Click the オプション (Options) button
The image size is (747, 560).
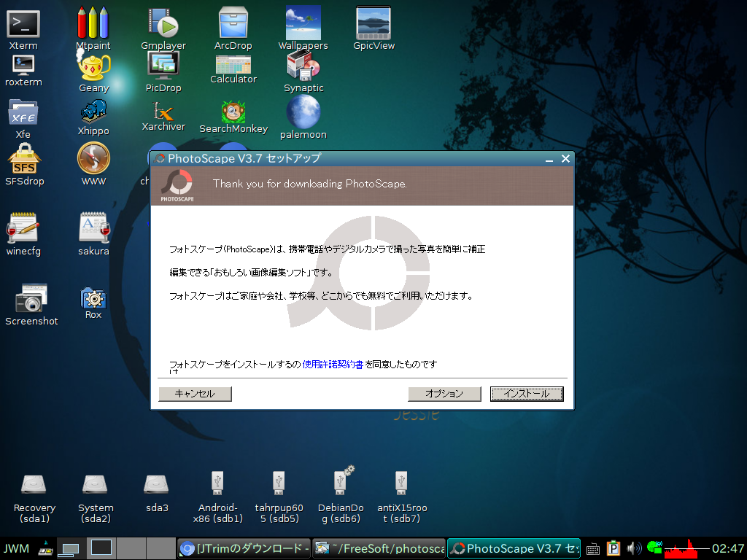[x=444, y=394]
